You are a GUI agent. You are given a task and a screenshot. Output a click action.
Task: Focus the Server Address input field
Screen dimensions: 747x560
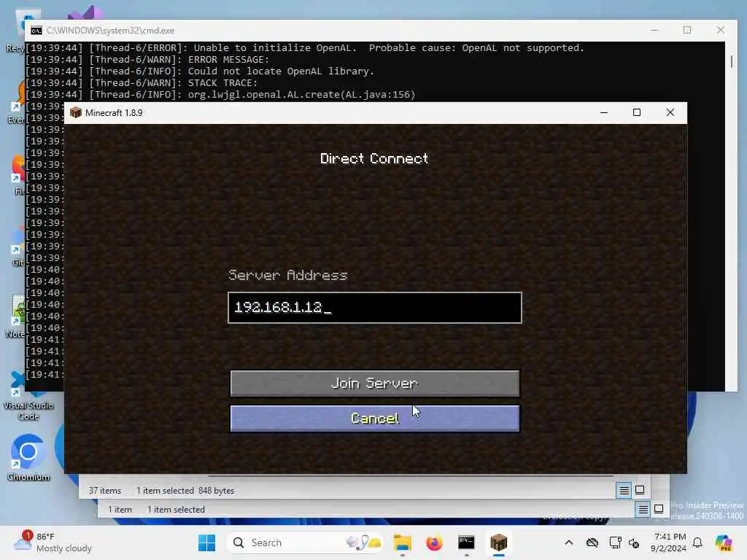[374, 308]
